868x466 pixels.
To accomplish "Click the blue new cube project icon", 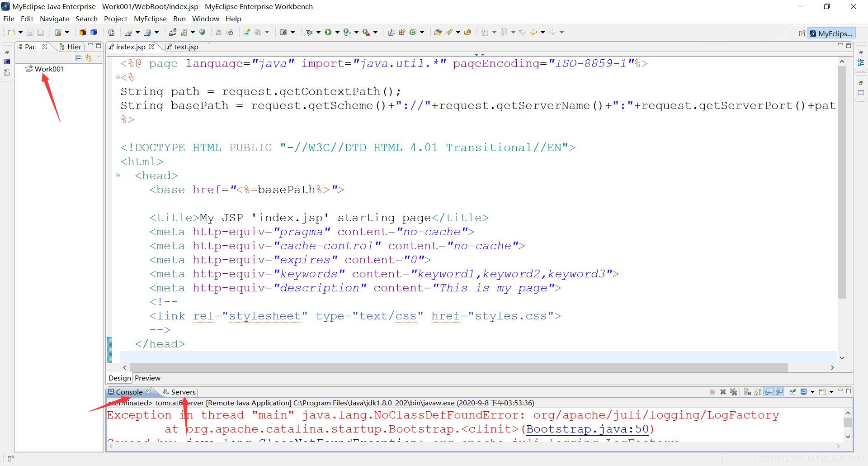I will (94, 32).
